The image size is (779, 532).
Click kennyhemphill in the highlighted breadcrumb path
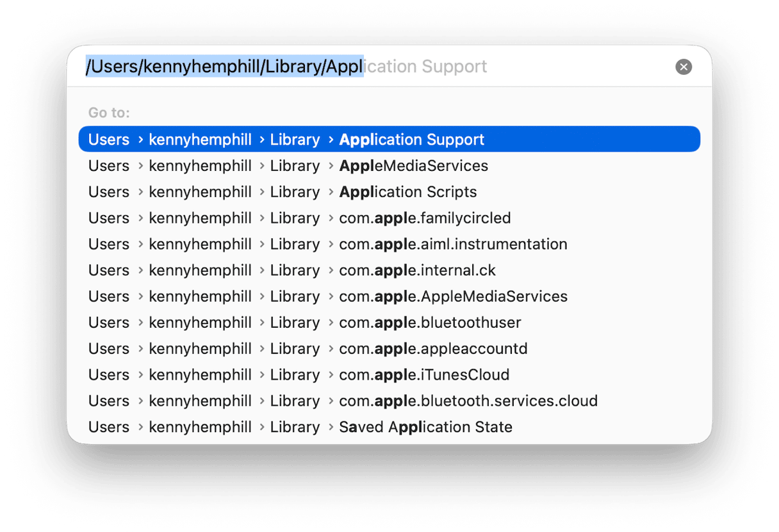pos(200,140)
